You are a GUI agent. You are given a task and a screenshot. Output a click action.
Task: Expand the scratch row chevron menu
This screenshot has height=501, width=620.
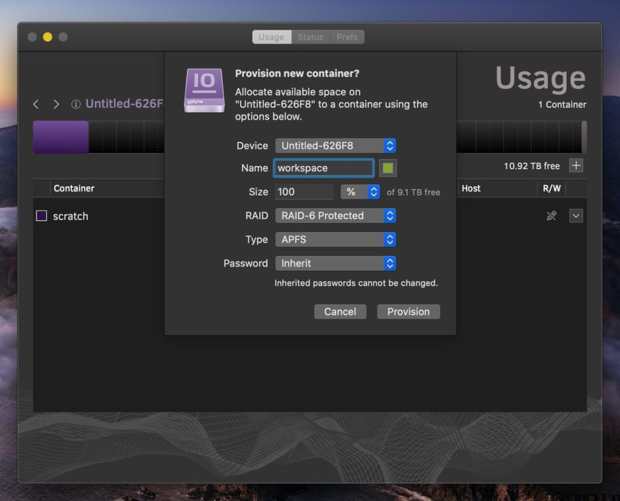(x=576, y=216)
